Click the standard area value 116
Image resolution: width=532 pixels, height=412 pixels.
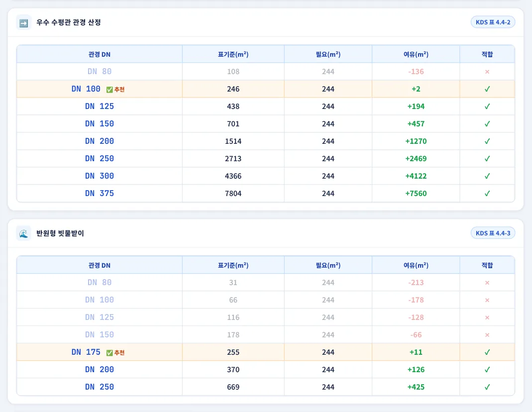233,317
